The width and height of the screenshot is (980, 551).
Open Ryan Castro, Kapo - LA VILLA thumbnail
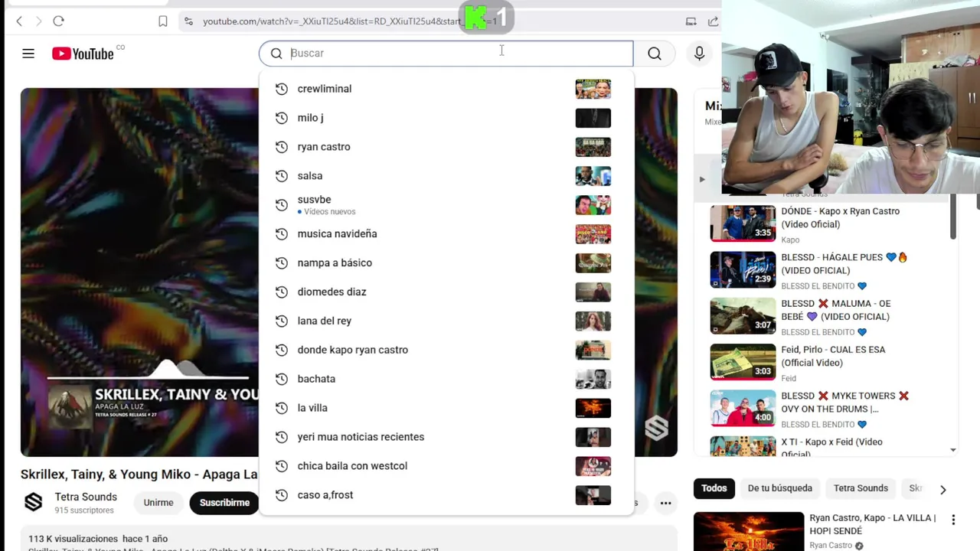pos(749,532)
